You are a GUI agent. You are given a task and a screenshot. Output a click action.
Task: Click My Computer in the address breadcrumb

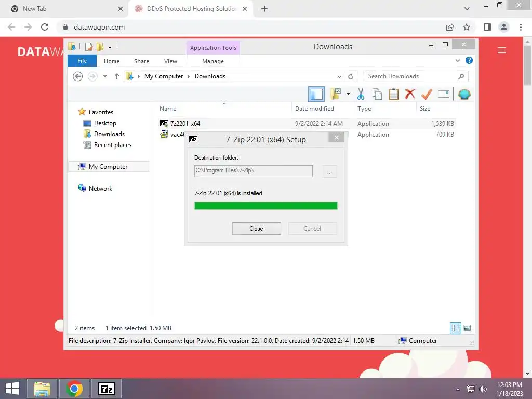164,76
